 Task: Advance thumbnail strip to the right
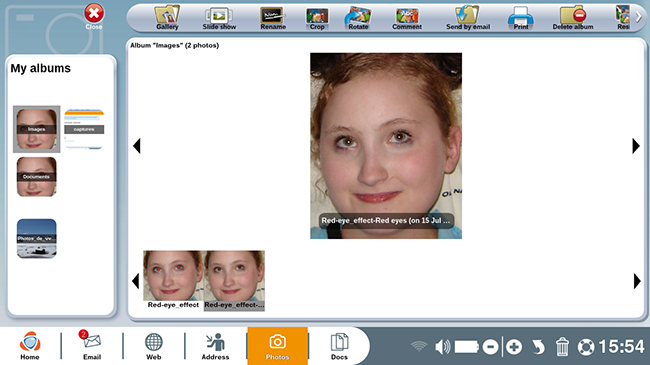click(637, 281)
